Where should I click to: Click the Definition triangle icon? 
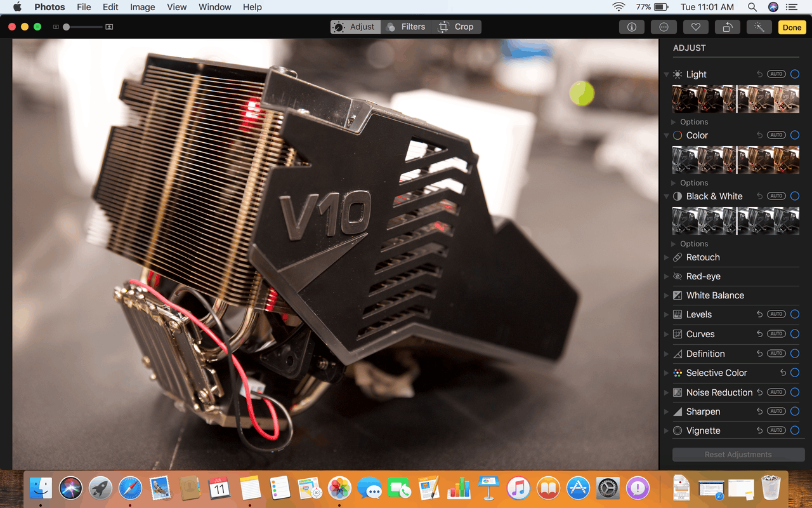678,354
